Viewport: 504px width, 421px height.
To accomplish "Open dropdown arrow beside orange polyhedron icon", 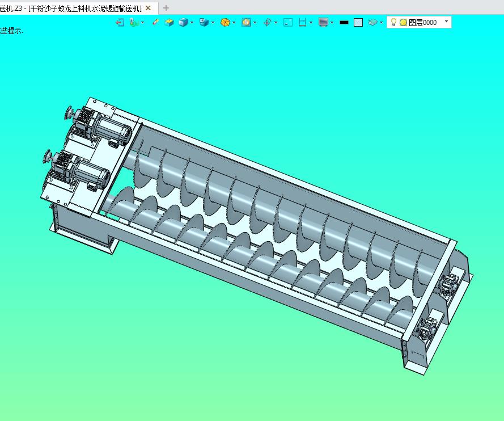I will 234,23.
